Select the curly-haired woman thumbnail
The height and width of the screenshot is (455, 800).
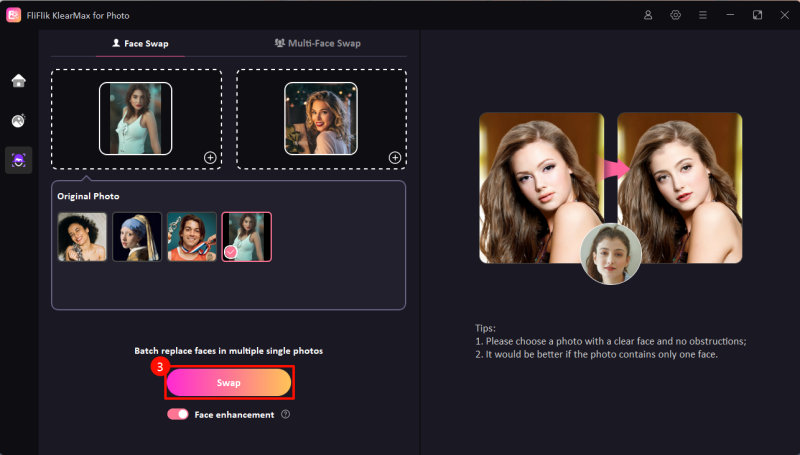(x=82, y=237)
